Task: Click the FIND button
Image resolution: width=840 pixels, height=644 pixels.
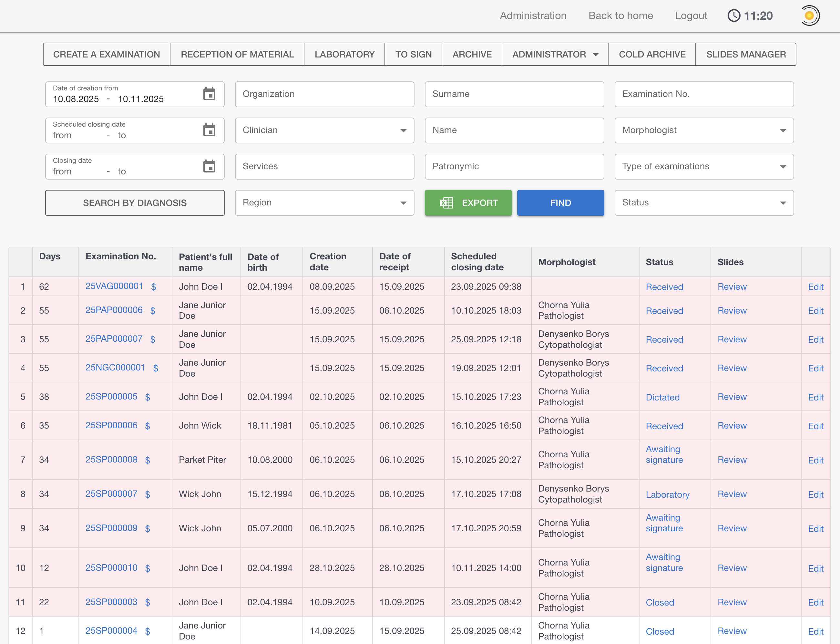Action: (560, 203)
